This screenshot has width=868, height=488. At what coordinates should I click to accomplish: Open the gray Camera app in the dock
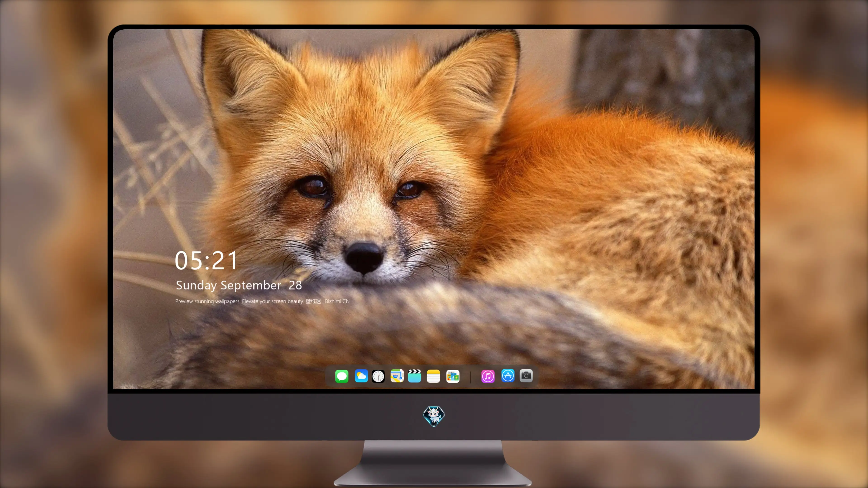pyautogui.click(x=526, y=375)
